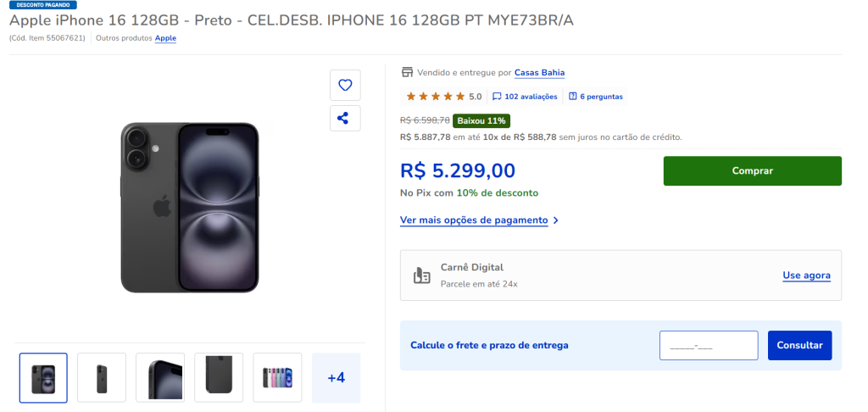Click the Consultar shipping button
The image size is (868, 412).
(x=799, y=345)
